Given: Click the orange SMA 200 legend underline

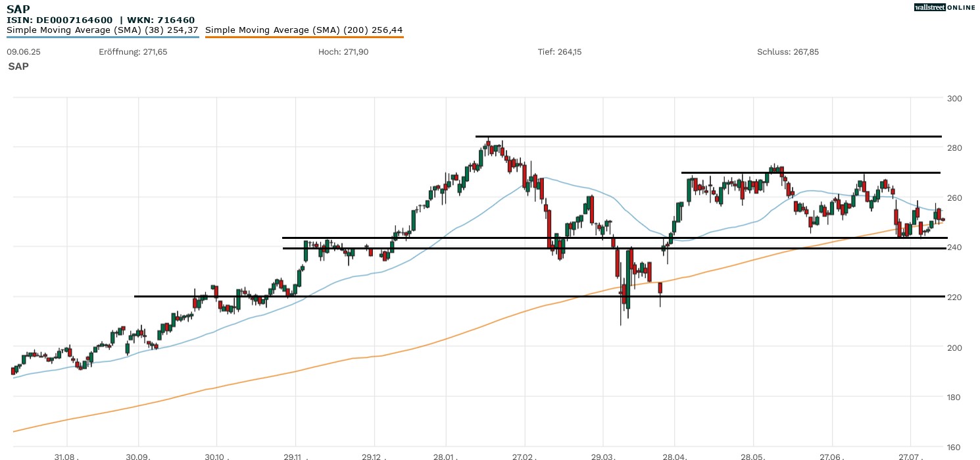Looking at the screenshot, I should pos(304,38).
